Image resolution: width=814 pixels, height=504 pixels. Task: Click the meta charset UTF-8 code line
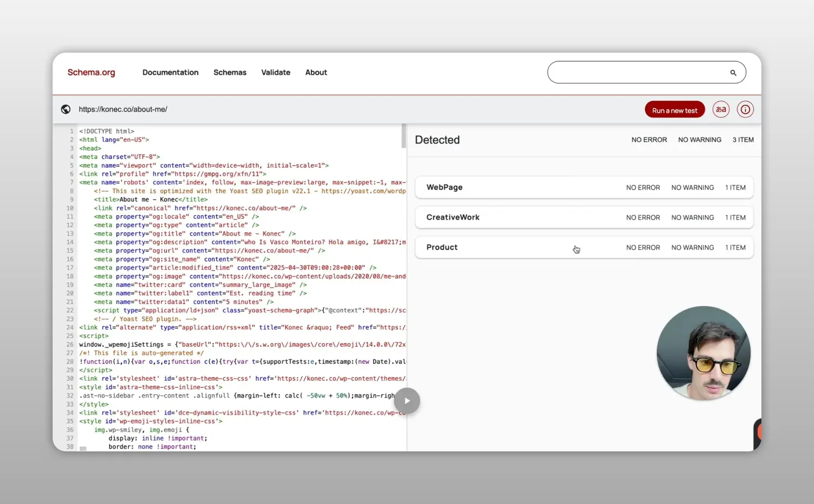120,157
